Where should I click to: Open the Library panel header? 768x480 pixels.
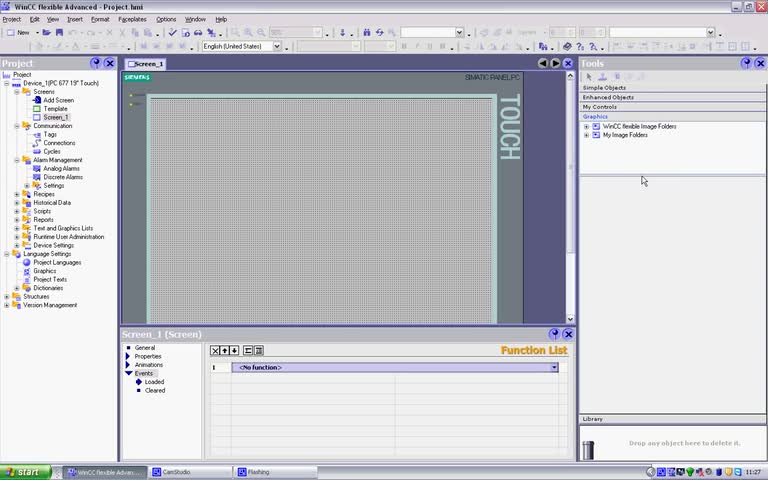[x=673, y=419]
